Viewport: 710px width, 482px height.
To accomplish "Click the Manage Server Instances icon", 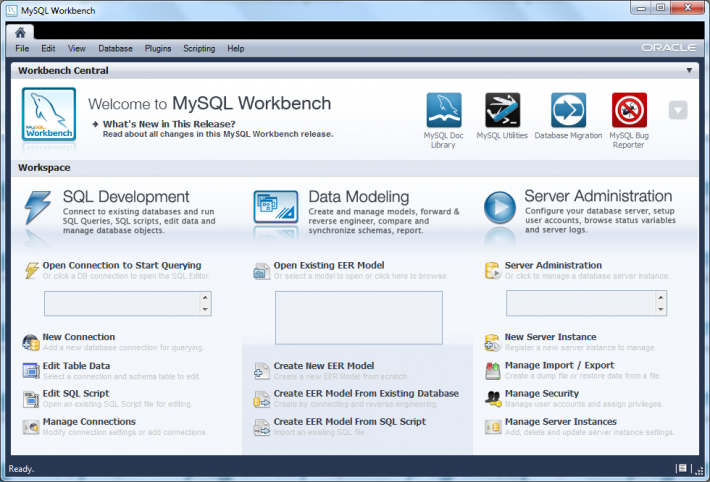I will click(x=493, y=427).
